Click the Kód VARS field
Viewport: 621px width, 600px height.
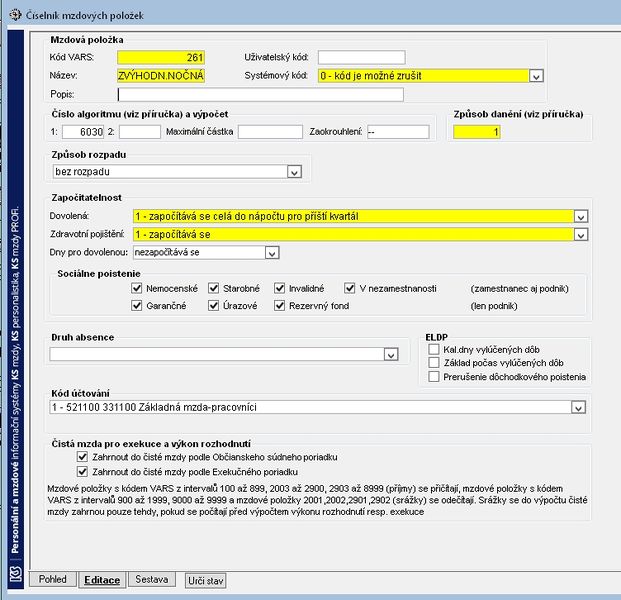coord(161,57)
